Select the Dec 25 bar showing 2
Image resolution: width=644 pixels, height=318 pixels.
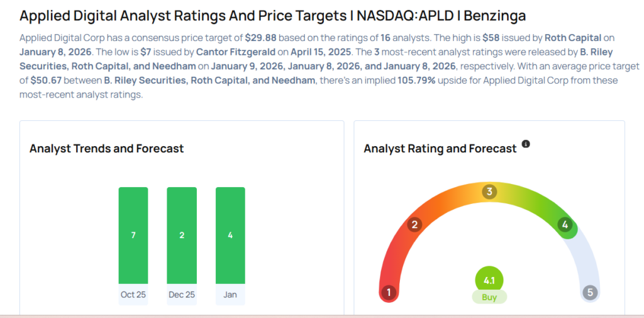tap(182, 236)
